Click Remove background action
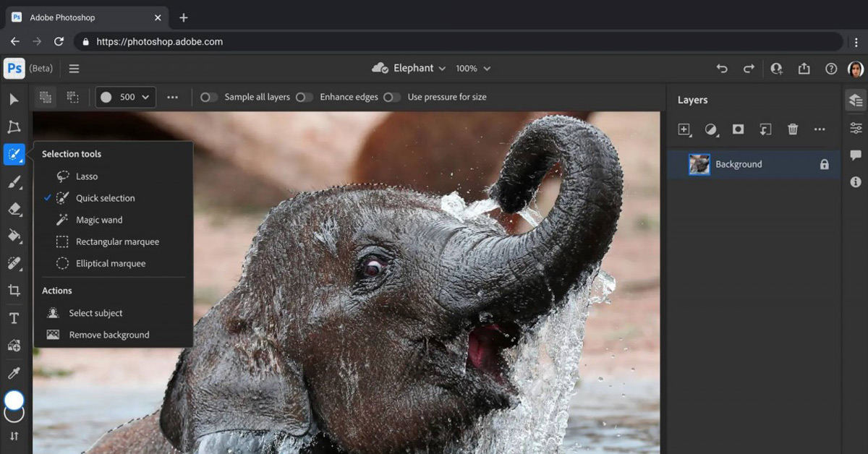This screenshot has height=454, width=868. click(109, 335)
